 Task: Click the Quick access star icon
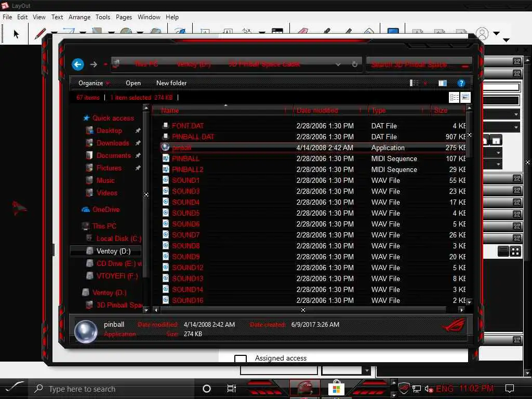click(86, 118)
